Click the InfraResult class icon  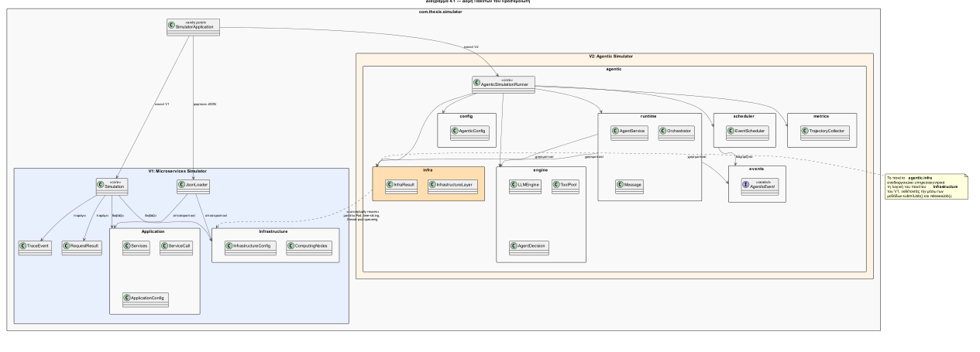click(x=390, y=185)
